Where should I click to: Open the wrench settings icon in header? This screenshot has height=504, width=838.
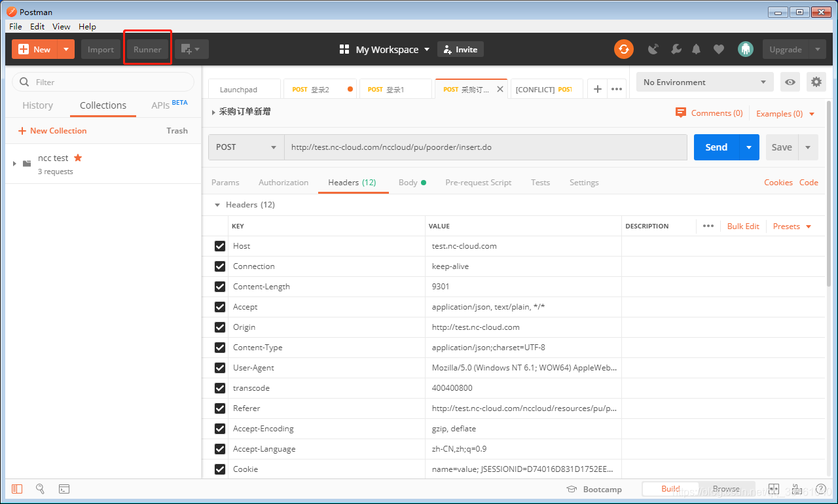click(676, 49)
